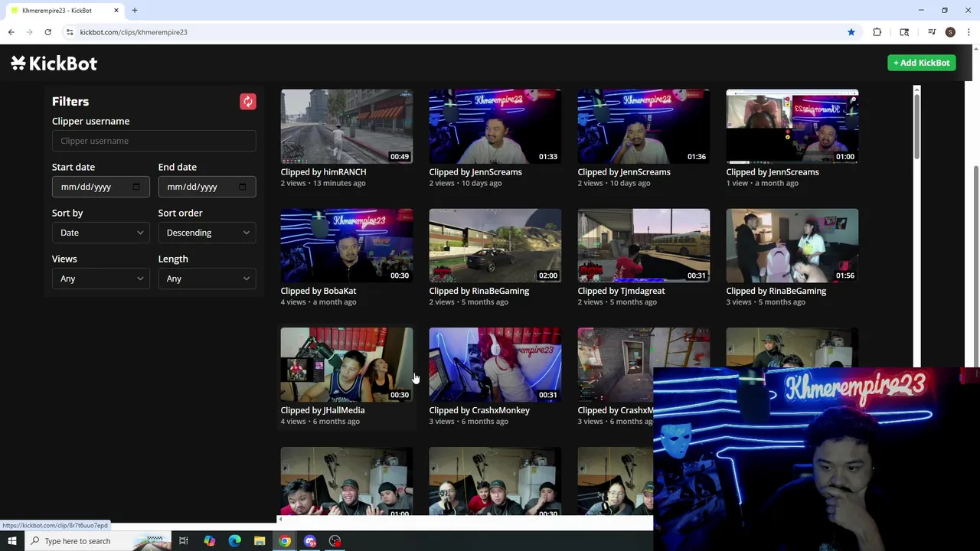Open Chrome profile avatar S
The height and width of the screenshot is (551, 980).
950,32
